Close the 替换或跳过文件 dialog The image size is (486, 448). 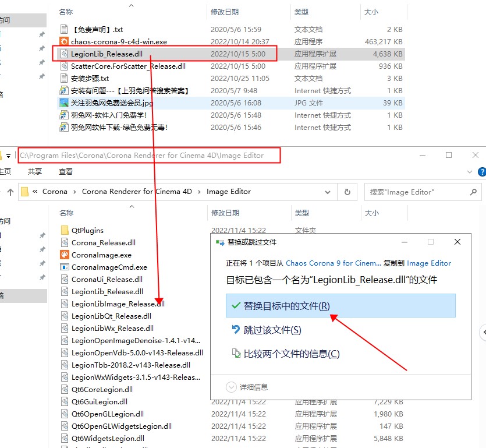point(457,242)
